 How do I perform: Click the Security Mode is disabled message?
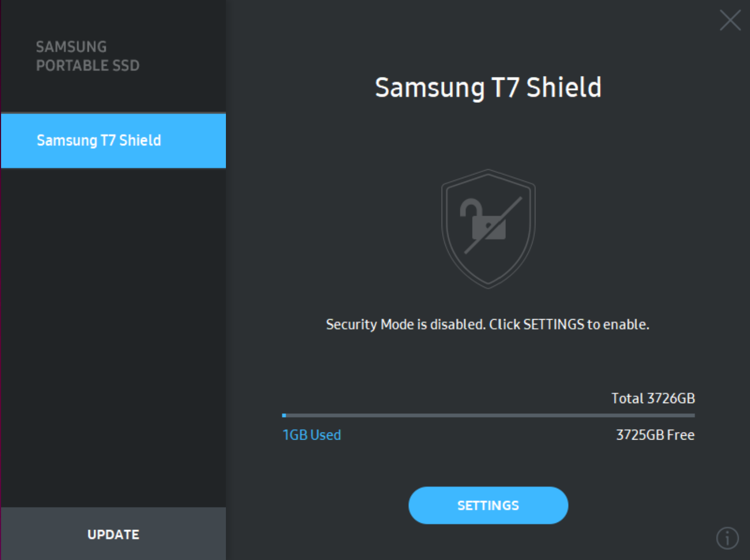tap(487, 324)
